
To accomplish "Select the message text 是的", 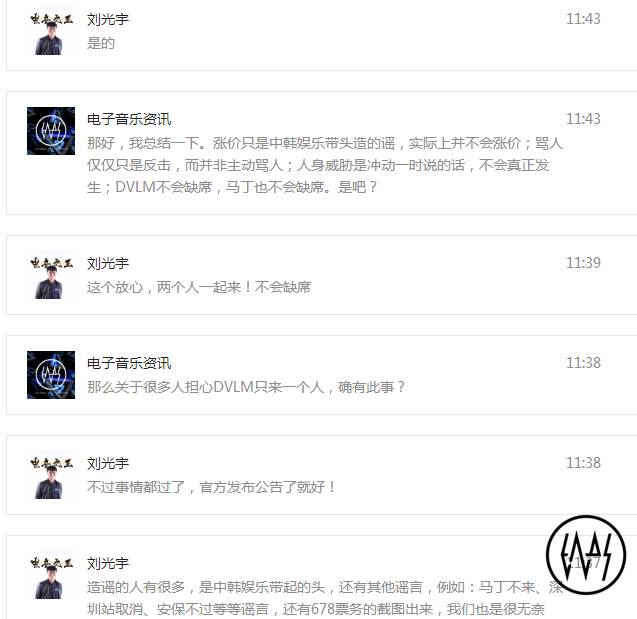I will (101, 43).
